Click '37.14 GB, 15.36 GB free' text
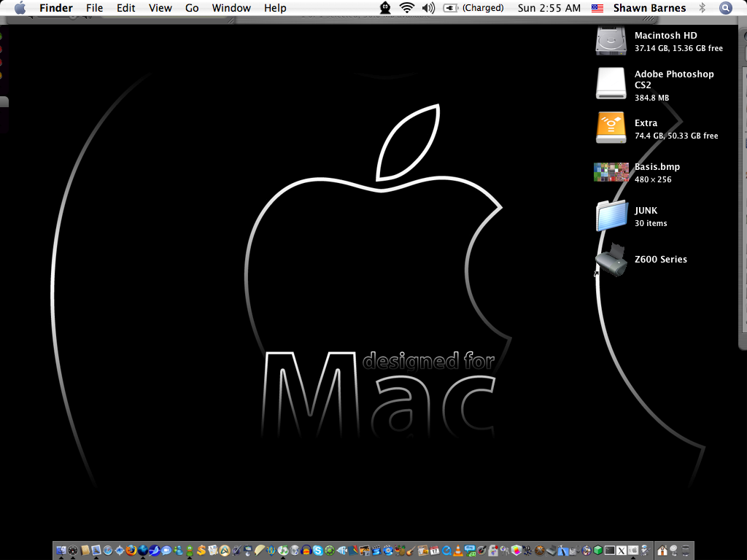Screen dimensions: 747x560 (678, 48)
